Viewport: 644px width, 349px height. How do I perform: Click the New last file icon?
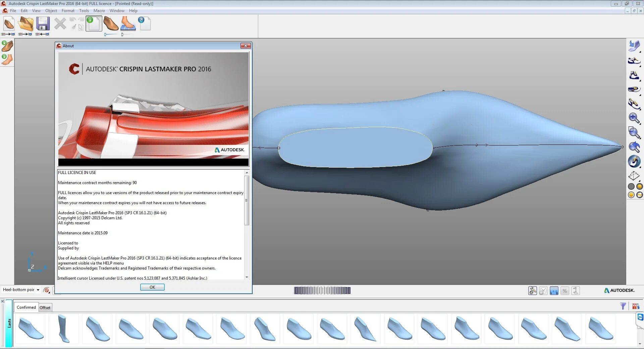[x=9, y=24]
